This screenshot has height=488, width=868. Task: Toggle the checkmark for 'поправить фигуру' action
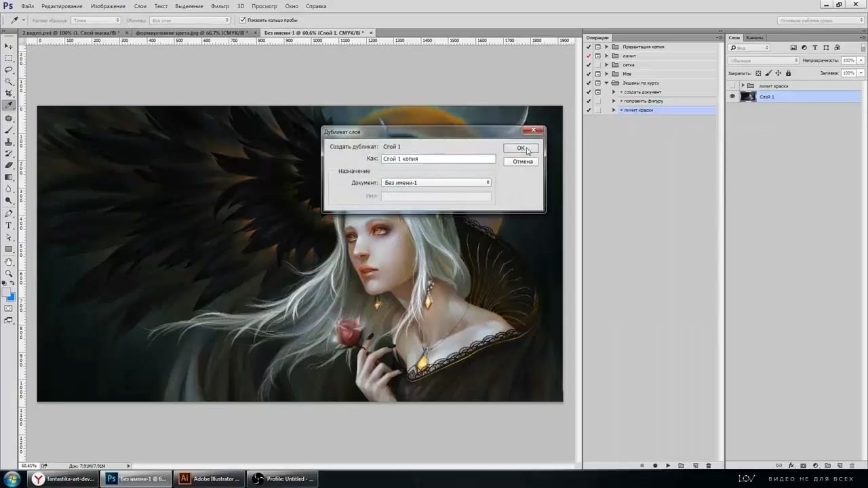pyautogui.click(x=589, y=101)
